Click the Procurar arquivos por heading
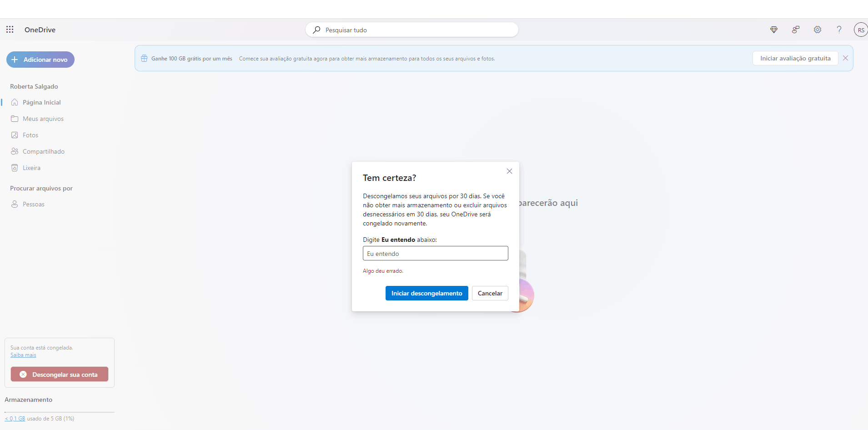 41,188
